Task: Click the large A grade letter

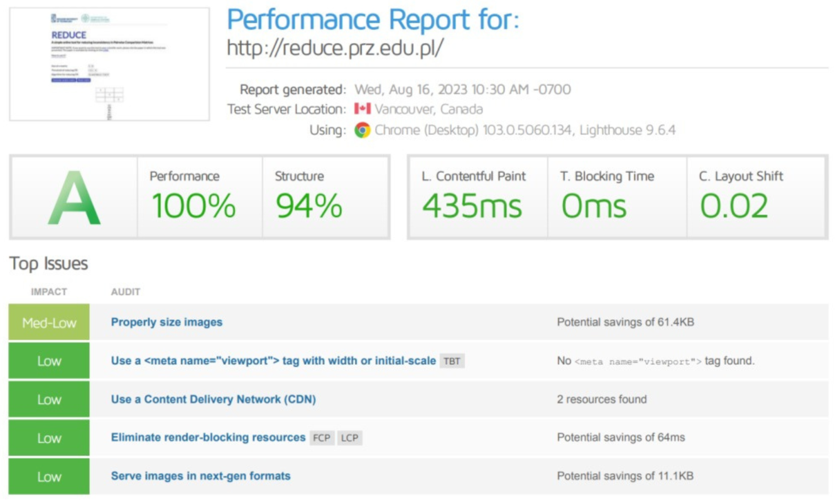Action: 74,198
